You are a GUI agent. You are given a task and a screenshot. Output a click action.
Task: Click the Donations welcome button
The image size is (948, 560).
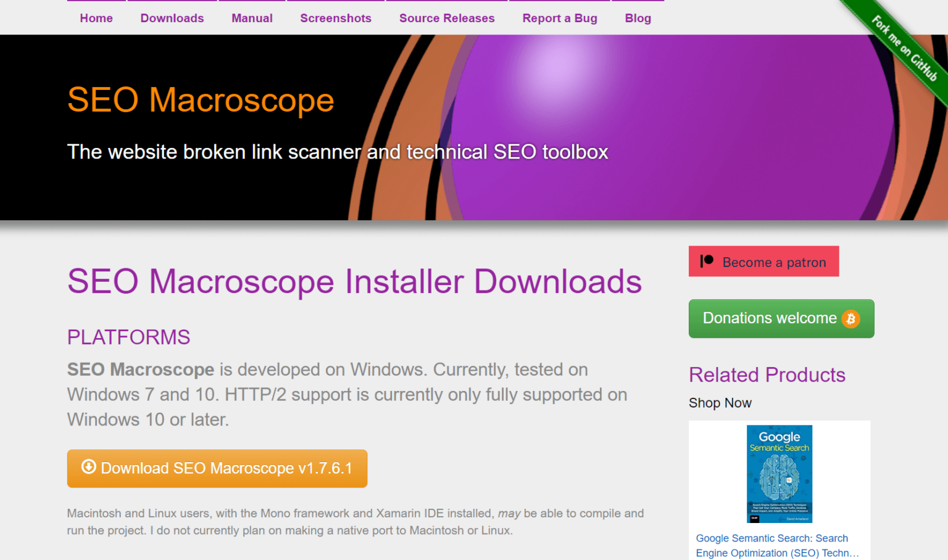click(781, 318)
